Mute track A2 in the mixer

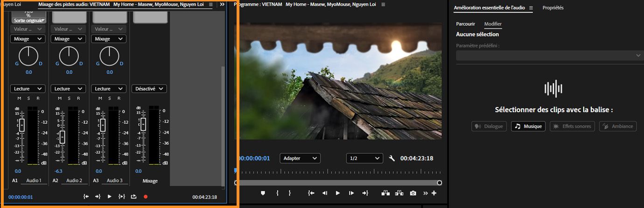[60, 99]
